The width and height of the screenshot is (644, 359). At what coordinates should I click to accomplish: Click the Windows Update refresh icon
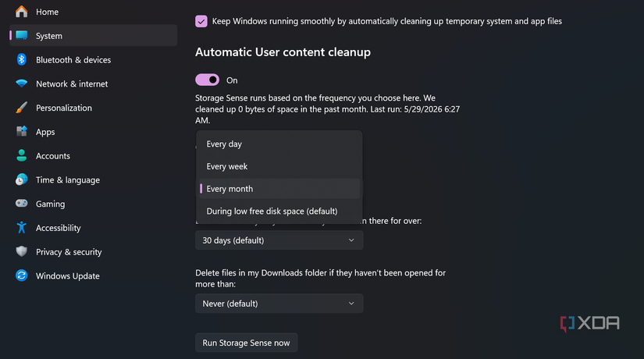[21, 275]
